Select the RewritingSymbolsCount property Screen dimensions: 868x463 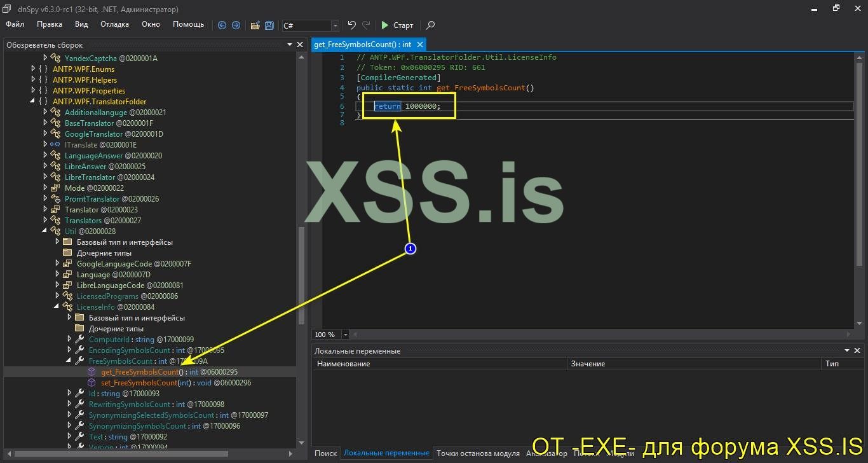(x=156, y=404)
